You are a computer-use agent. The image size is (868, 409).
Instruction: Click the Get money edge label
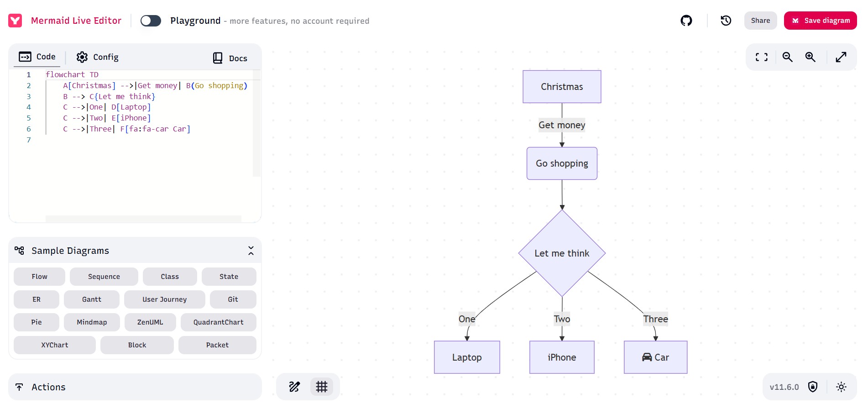[x=562, y=125]
